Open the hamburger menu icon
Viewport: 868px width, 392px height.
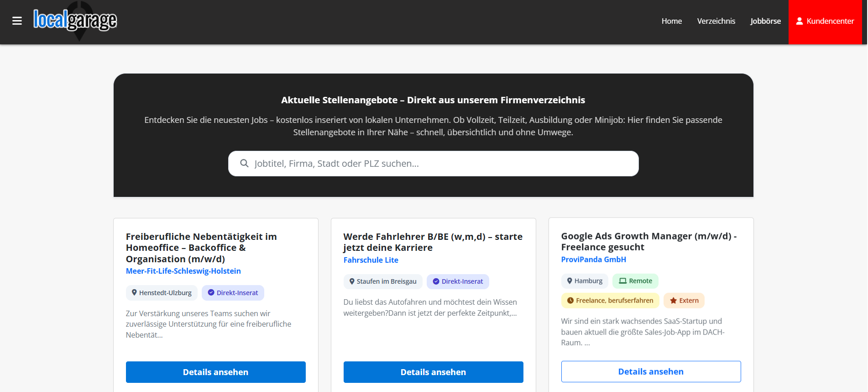tap(17, 21)
